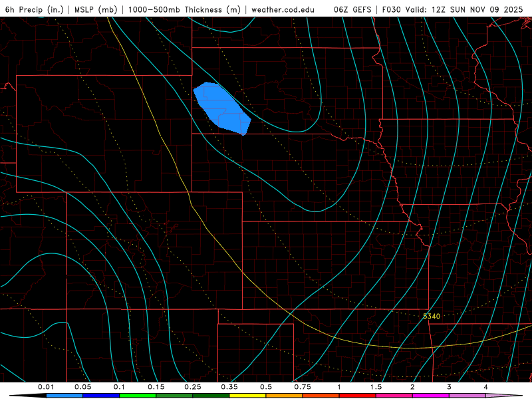The height and width of the screenshot is (399, 532).
Task: Click the '0.25' legend value
Action: pos(193,387)
